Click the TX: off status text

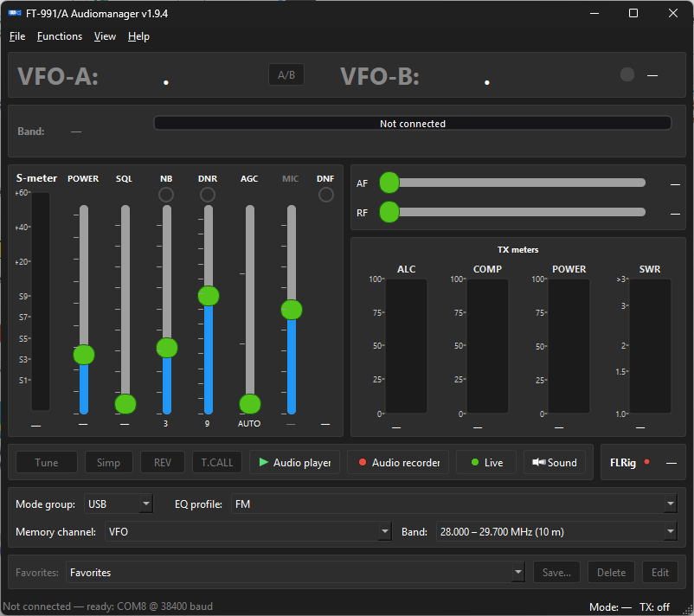click(654, 607)
